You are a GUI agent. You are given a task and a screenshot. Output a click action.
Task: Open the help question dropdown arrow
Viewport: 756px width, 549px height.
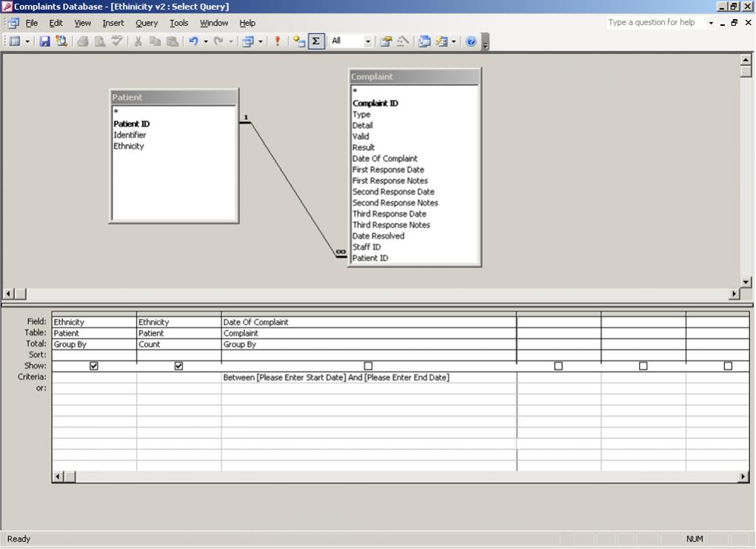click(711, 23)
